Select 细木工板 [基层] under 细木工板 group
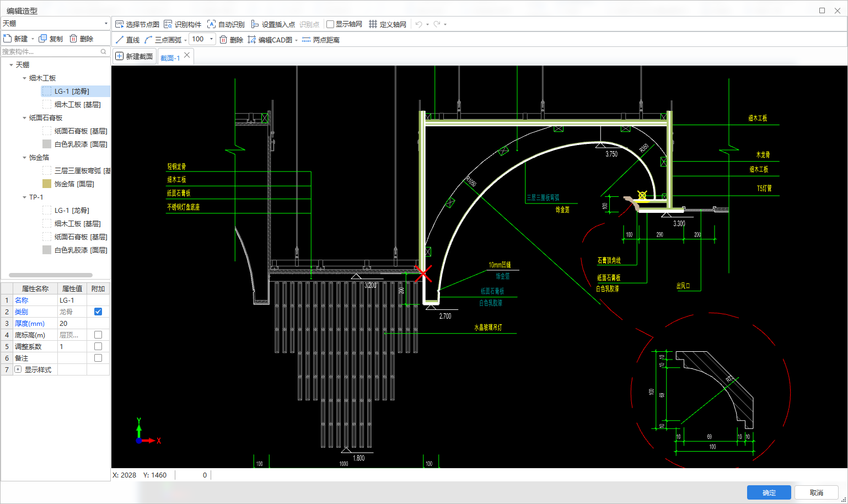Viewport: 848px width, 504px height. click(x=77, y=105)
